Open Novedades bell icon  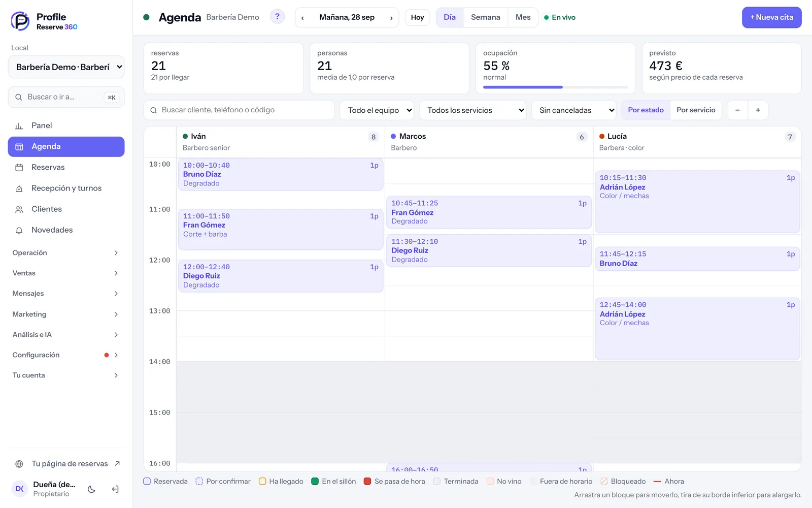click(x=19, y=230)
